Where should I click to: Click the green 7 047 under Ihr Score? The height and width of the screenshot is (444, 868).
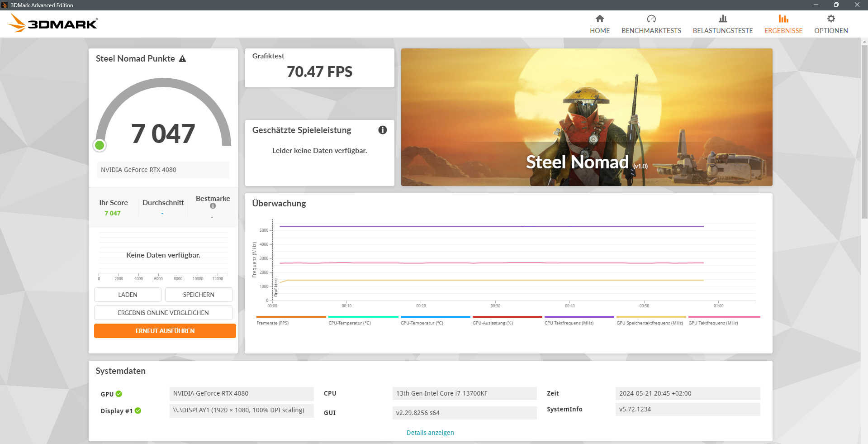(113, 213)
